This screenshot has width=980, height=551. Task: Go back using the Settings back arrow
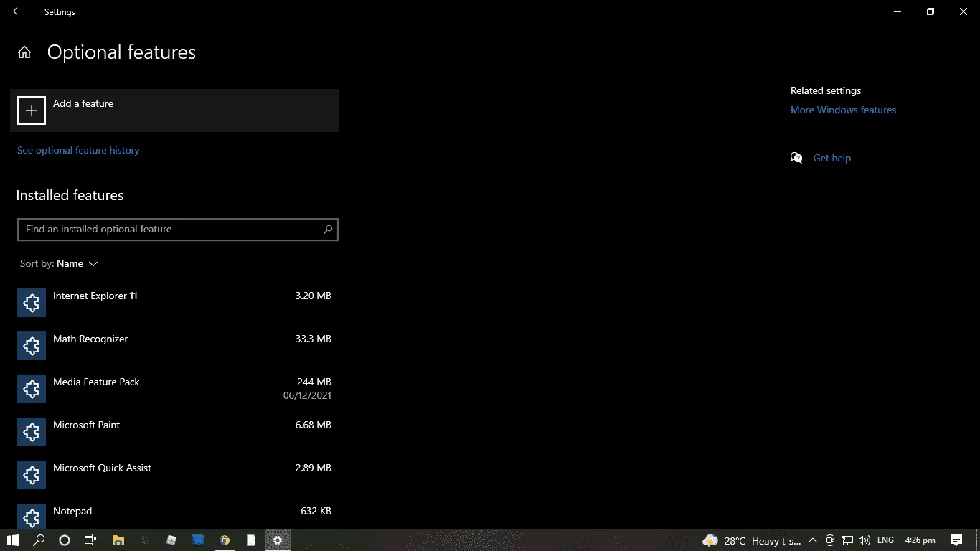[x=17, y=11]
